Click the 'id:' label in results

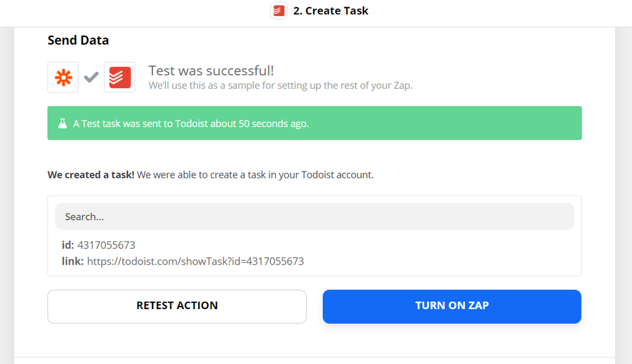68,245
